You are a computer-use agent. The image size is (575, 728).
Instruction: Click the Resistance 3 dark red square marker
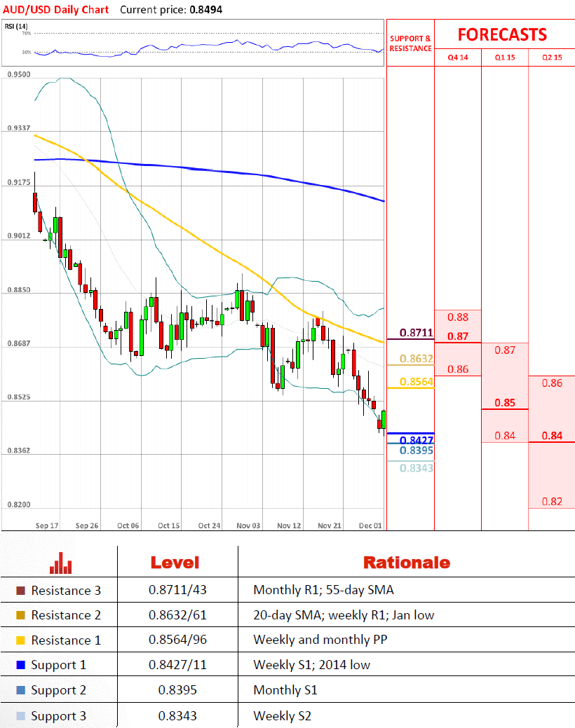(x=20, y=591)
